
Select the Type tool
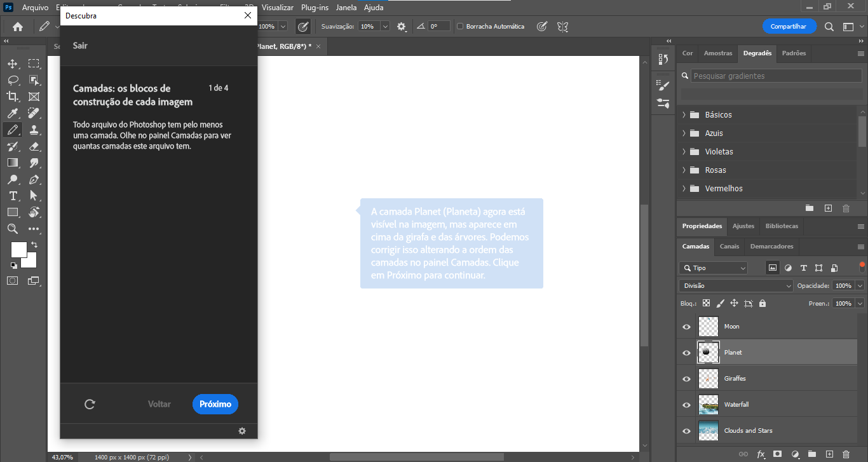pyautogui.click(x=13, y=195)
